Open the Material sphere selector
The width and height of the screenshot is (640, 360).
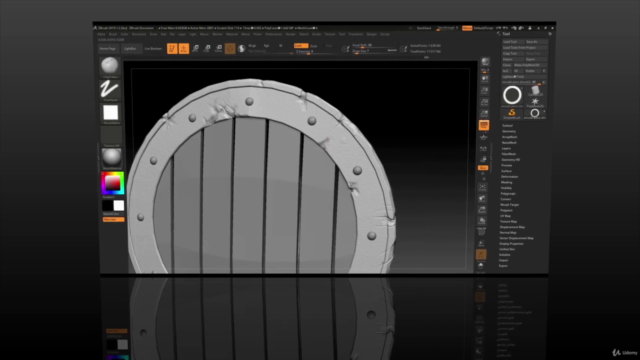pos(111,158)
